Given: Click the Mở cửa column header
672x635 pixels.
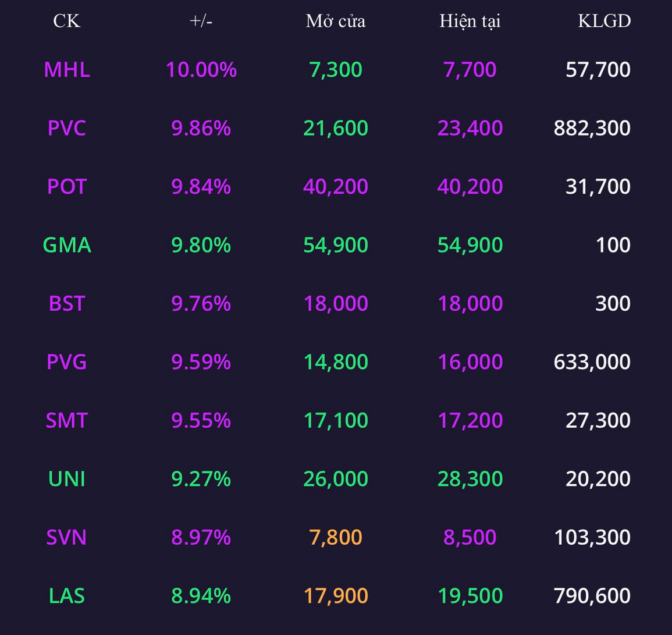Looking at the screenshot, I should pyautogui.click(x=336, y=21).
